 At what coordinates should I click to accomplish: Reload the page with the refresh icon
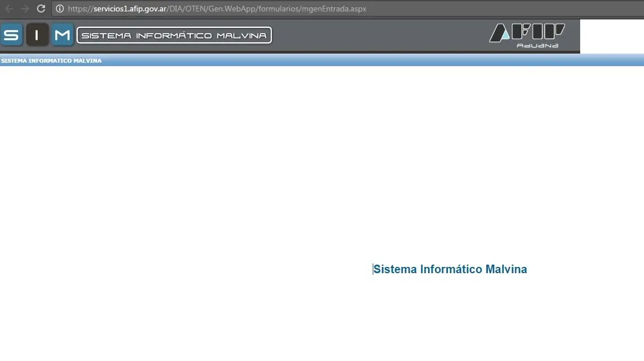40,9
